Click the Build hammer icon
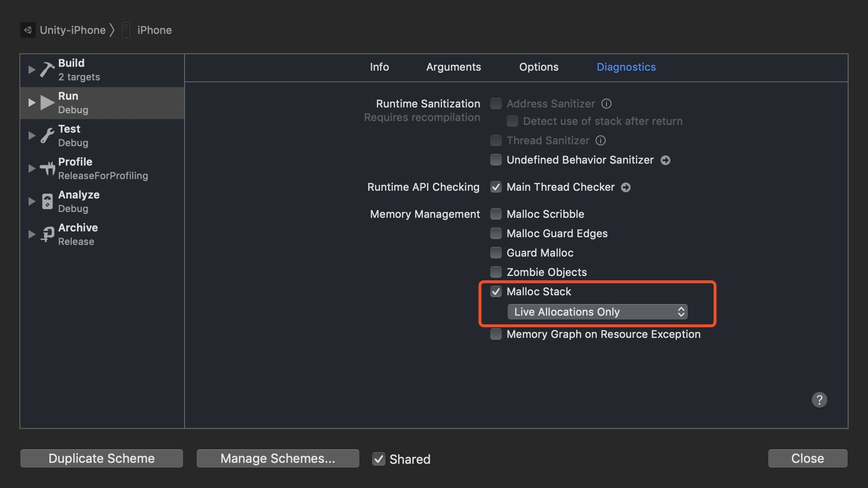This screenshot has width=868, height=488. pyautogui.click(x=47, y=70)
